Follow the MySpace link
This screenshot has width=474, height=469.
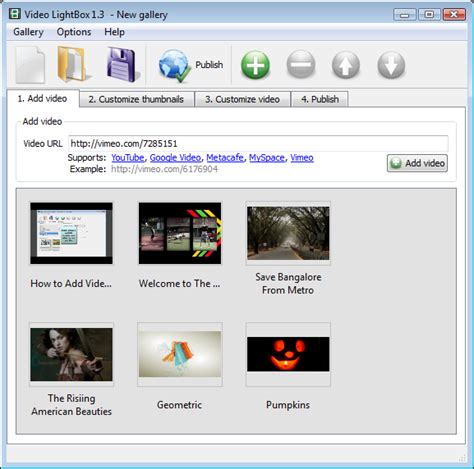267,158
